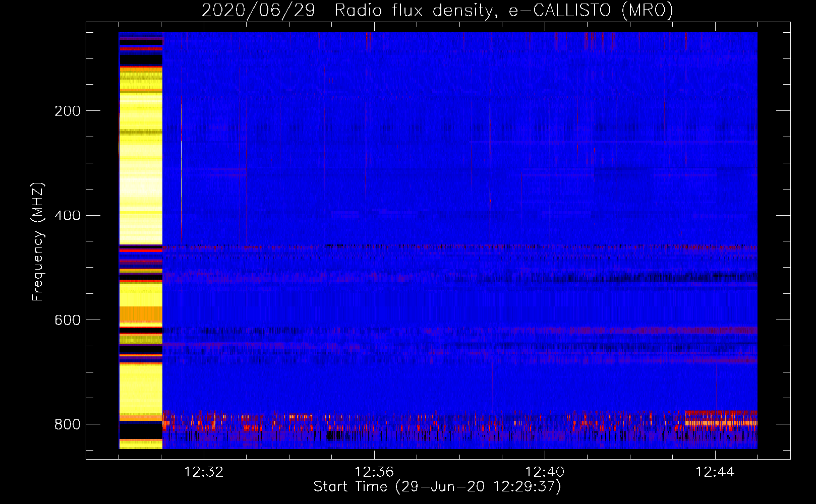This screenshot has width=816, height=504.
Task: Click the 800 frequency tick label
Action: (x=68, y=424)
